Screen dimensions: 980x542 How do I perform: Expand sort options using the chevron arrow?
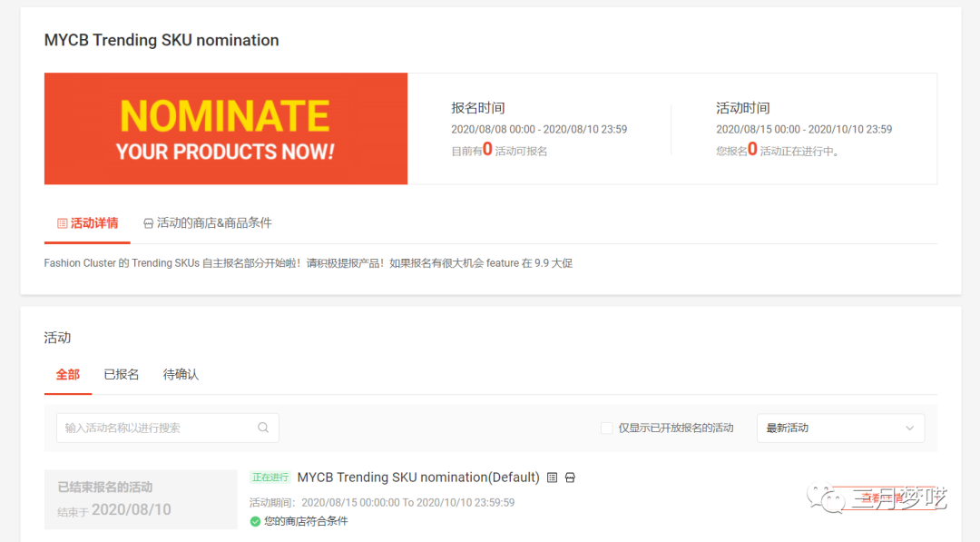[x=909, y=428]
